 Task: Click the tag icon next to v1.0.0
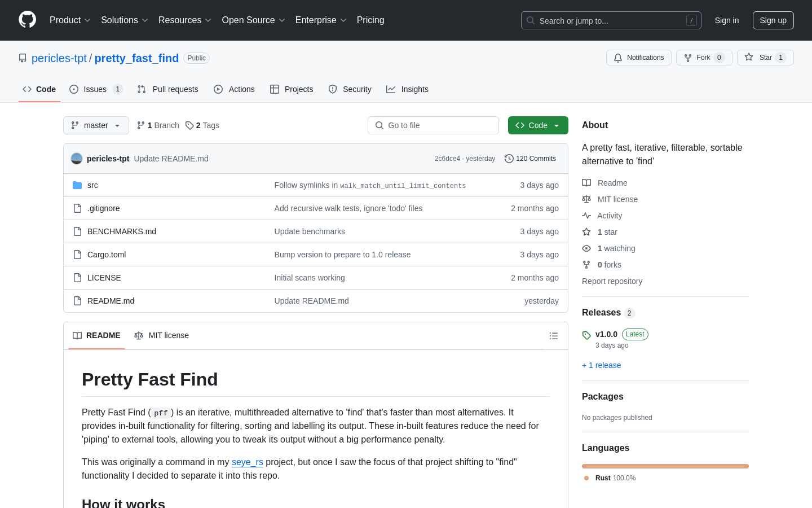click(x=586, y=335)
